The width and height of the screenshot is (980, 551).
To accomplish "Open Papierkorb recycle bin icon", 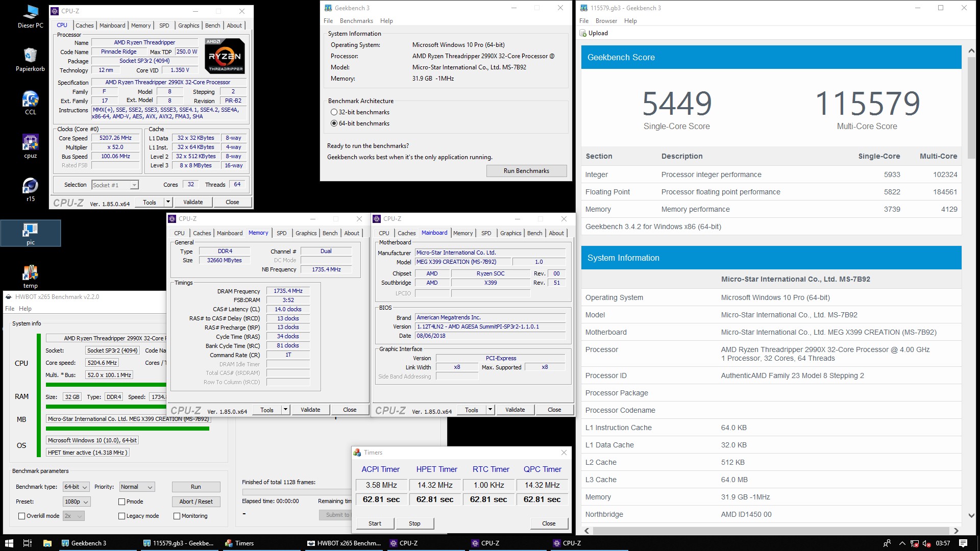I will [x=30, y=59].
